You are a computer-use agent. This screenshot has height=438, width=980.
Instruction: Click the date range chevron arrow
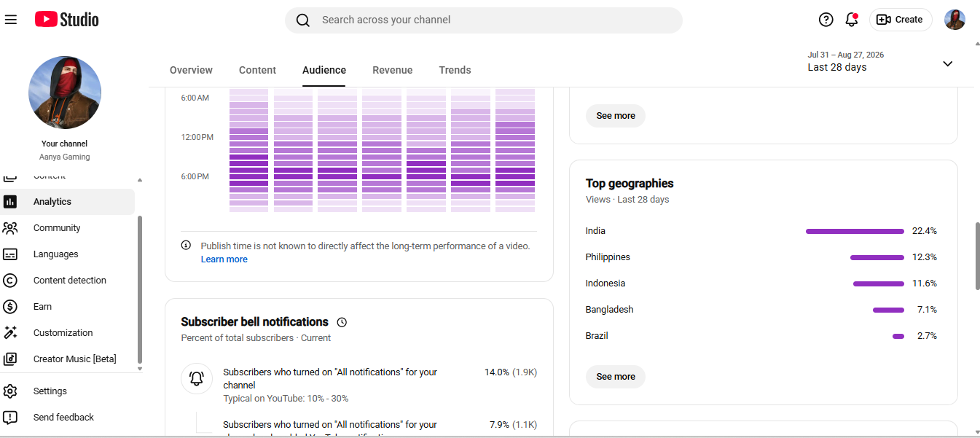pyautogui.click(x=948, y=64)
